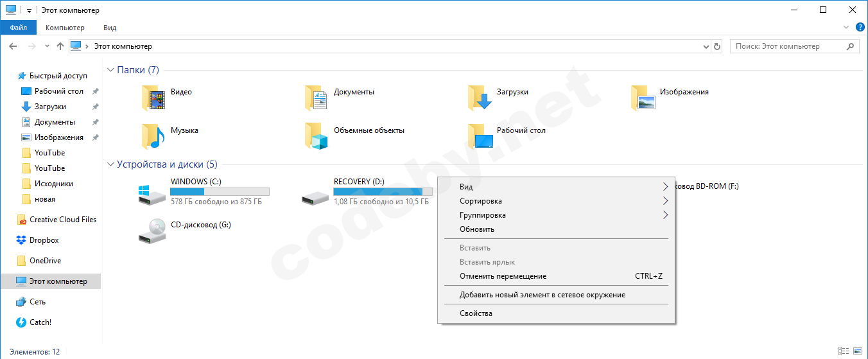Open OneDrive in the navigation pane
The image size is (868, 359).
(45, 261)
